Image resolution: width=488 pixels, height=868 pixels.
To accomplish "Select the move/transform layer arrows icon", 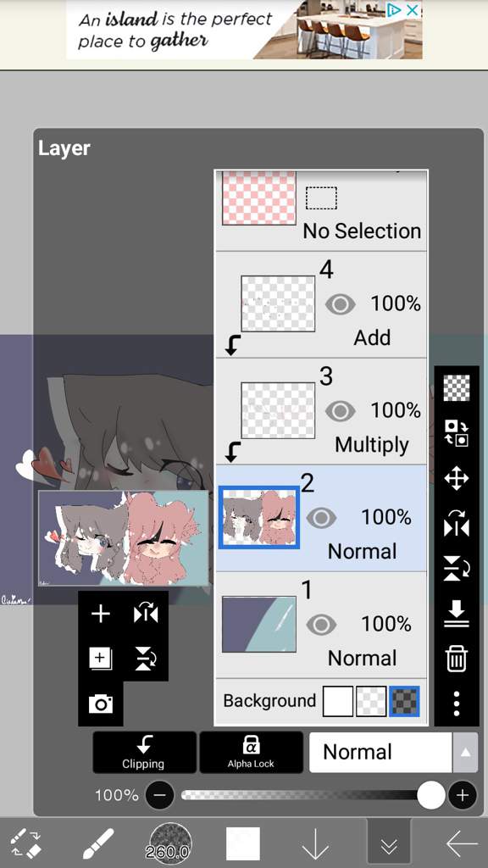I will pos(457,478).
